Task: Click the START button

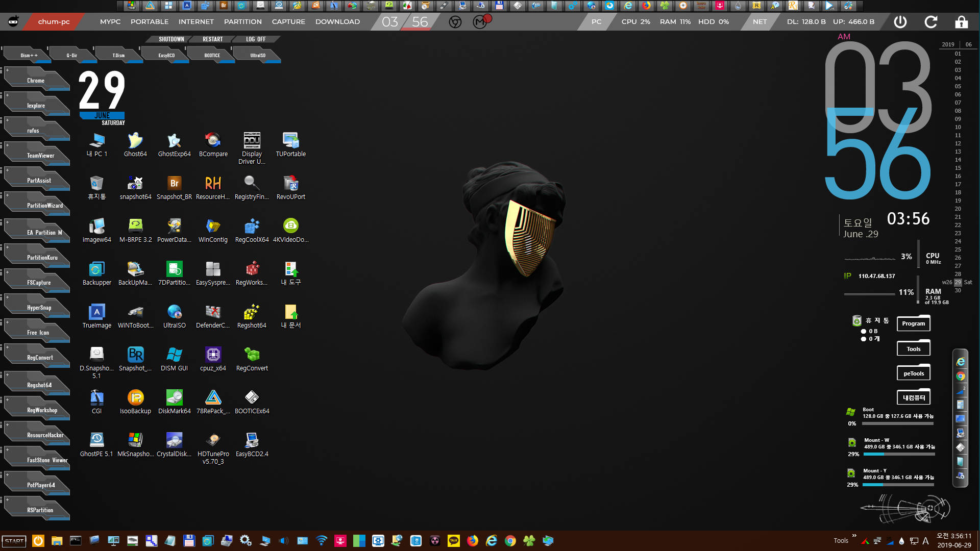Action: tap(14, 541)
